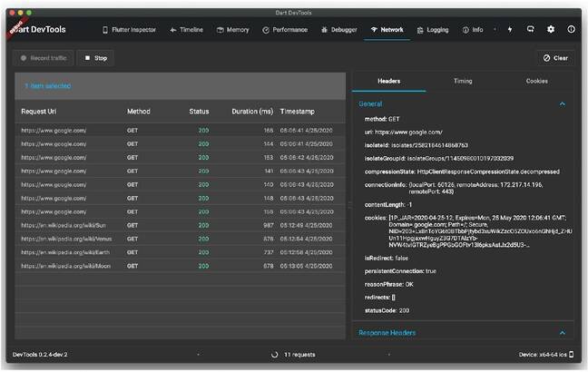This screenshot has width=588, height=372.
Task: Click the compressionState detail line
Action: (x=462, y=171)
